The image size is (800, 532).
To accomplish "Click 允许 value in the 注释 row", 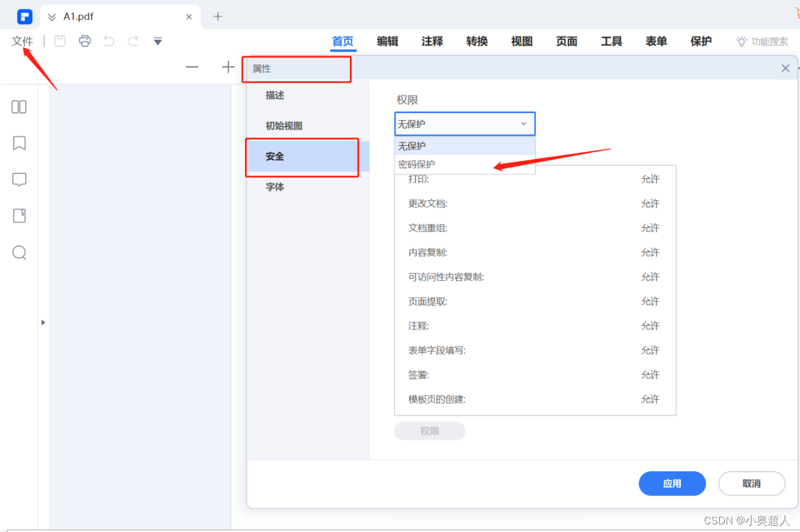I will pyautogui.click(x=650, y=326).
